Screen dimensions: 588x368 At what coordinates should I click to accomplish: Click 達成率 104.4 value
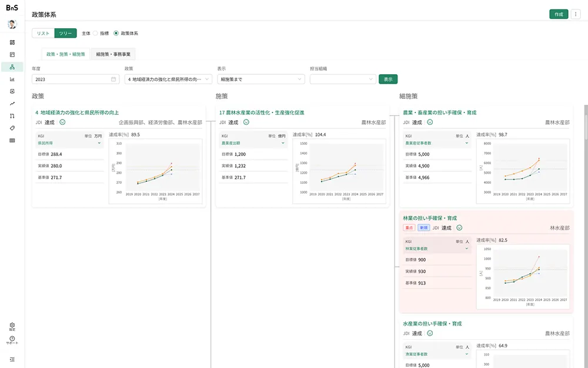pyautogui.click(x=320, y=134)
